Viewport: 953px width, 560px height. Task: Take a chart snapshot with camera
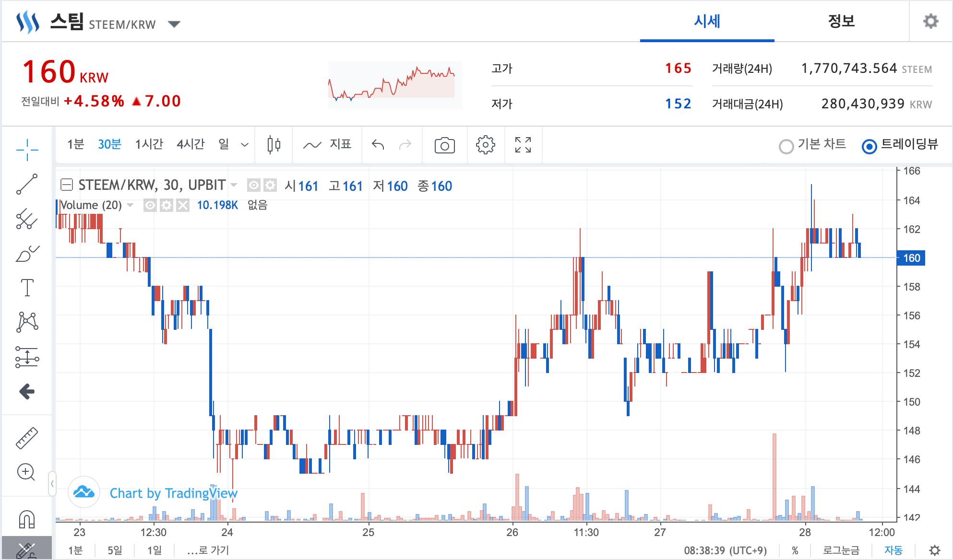pos(444,145)
